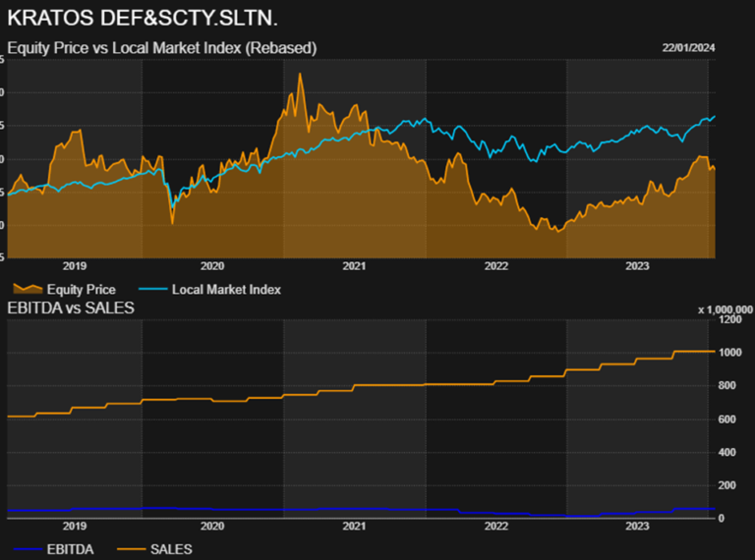The width and height of the screenshot is (755, 560).
Task: Click the 'Equity Price vs Local Market Index (Rebased)' heading
Action: tap(162, 48)
